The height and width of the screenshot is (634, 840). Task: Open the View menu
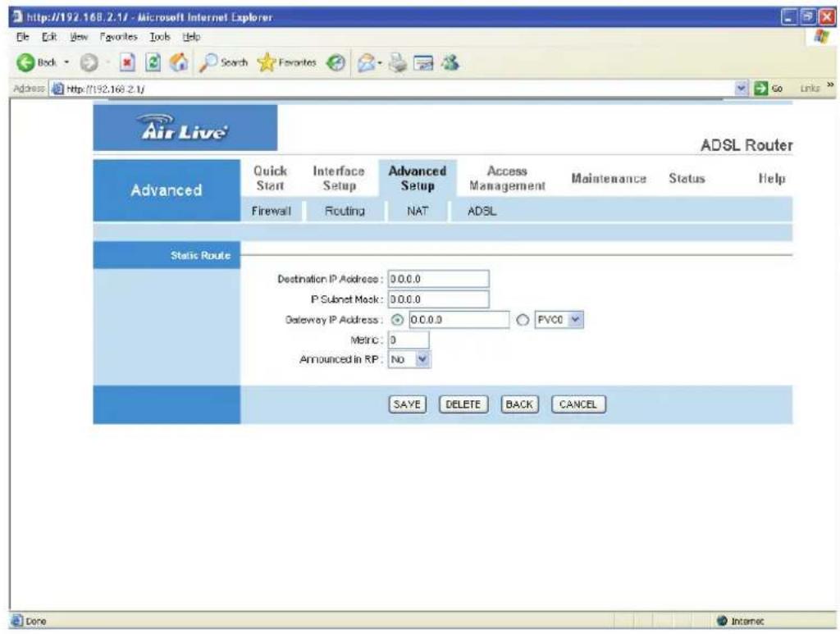point(79,37)
